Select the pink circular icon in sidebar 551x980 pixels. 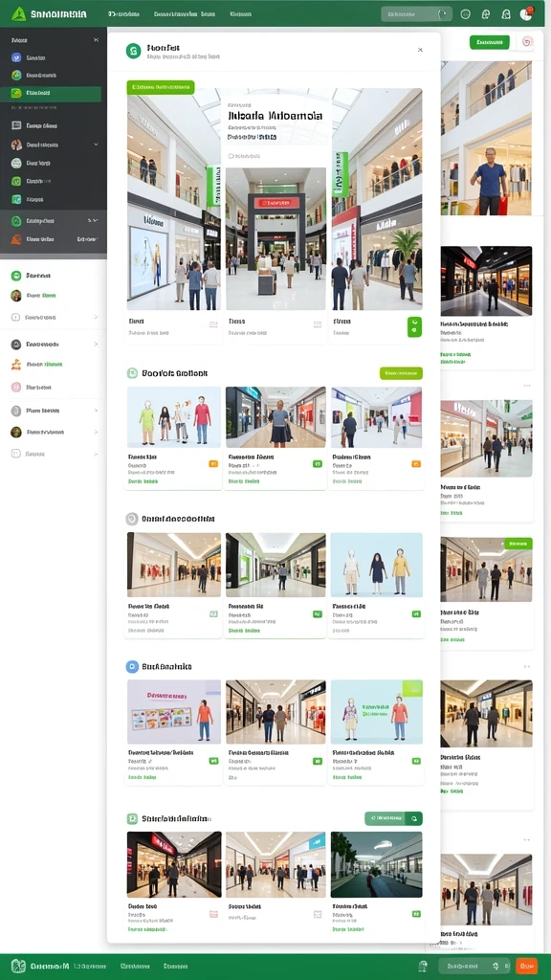coord(16,388)
